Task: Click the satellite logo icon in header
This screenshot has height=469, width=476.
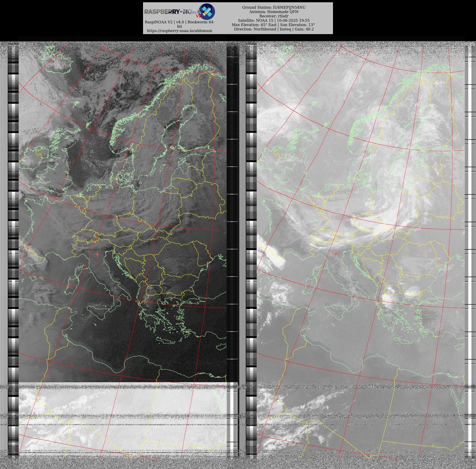Action: coord(207,12)
